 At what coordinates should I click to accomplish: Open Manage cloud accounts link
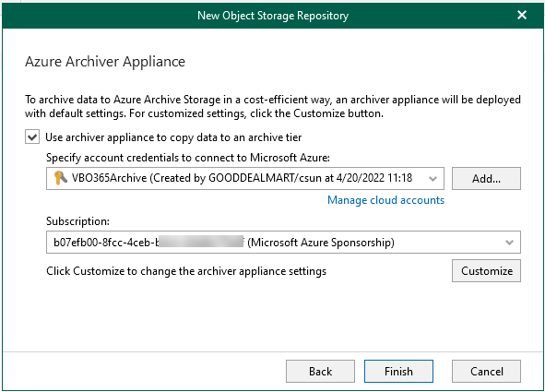pos(385,200)
